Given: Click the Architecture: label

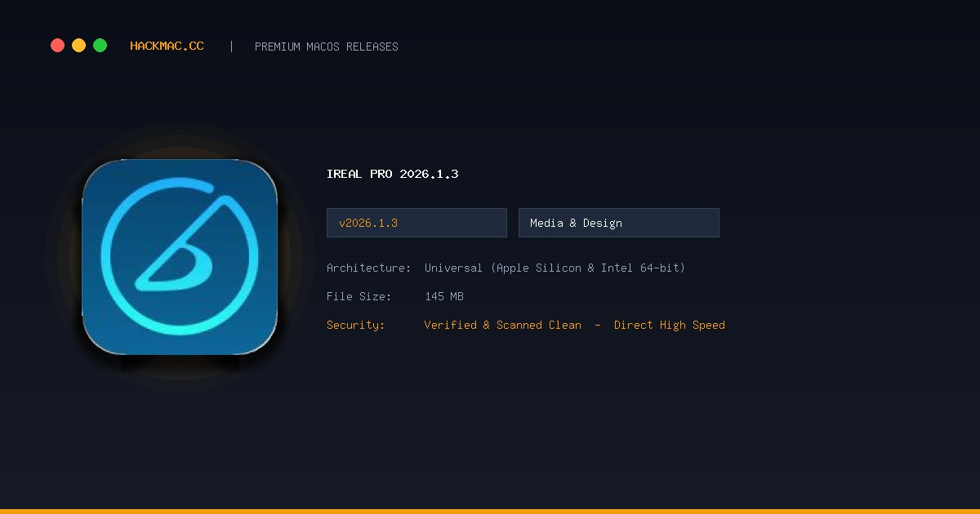Looking at the screenshot, I should point(368,268).
